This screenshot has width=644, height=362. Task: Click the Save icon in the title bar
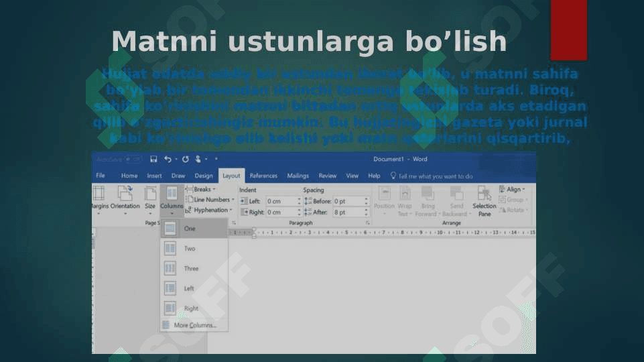[153, 159]
